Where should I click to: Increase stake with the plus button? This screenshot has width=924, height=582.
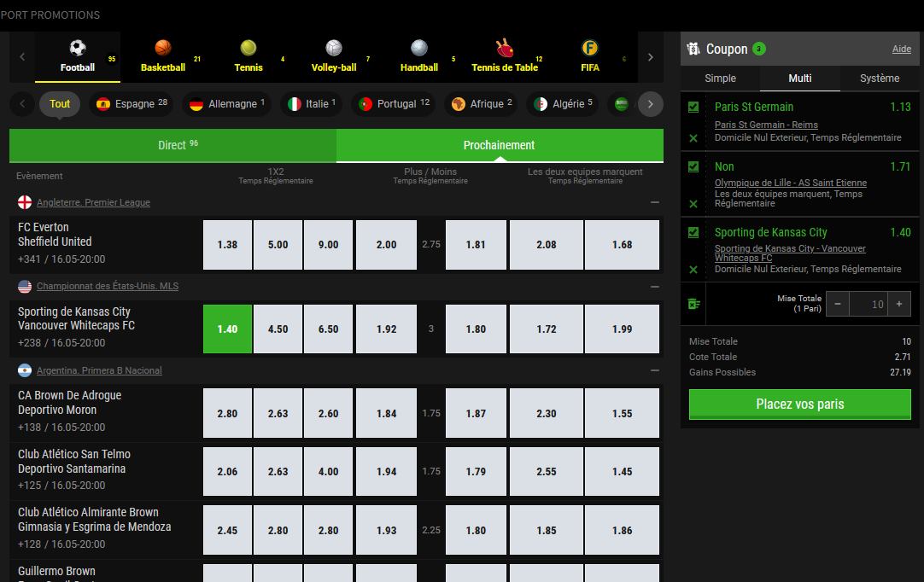899,304
